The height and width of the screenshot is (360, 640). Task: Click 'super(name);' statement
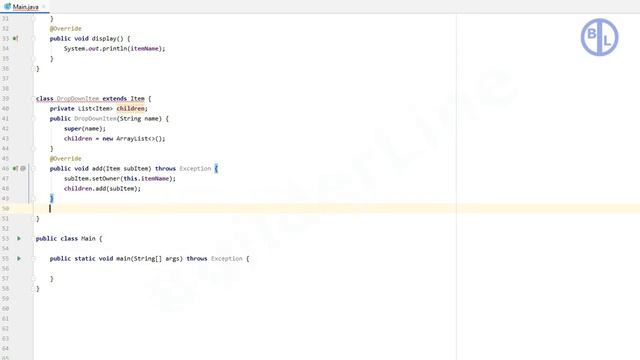coord(84,129)
